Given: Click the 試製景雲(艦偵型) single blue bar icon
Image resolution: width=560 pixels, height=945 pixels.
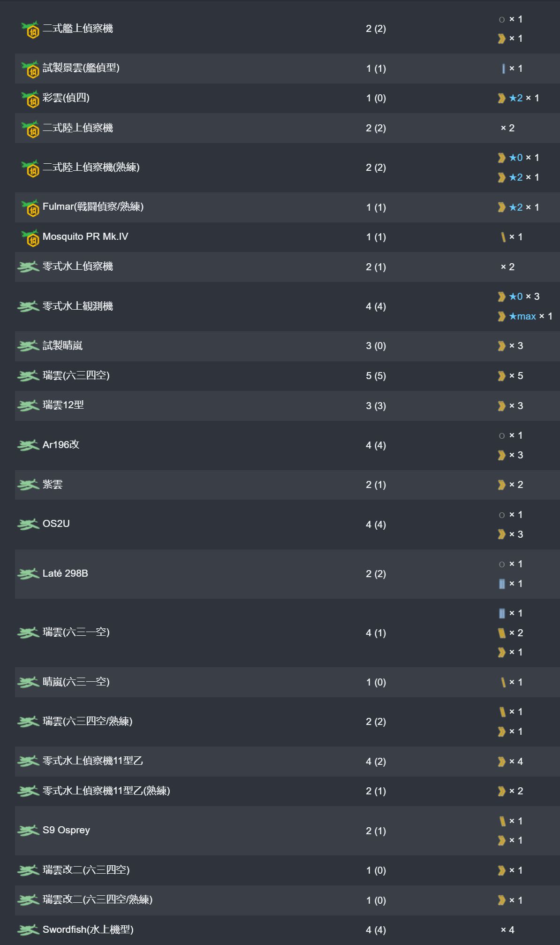Looking at the screenshot, I should tap(503, 69).
